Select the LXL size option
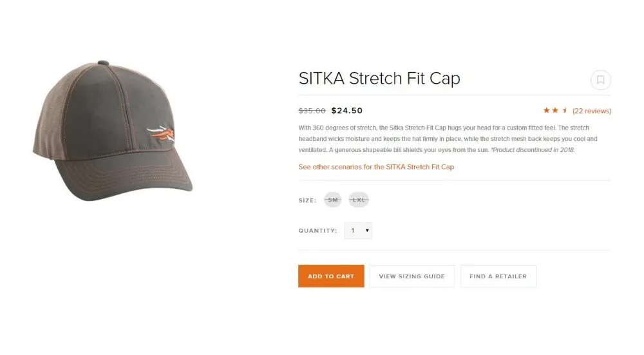 (359, 200)
